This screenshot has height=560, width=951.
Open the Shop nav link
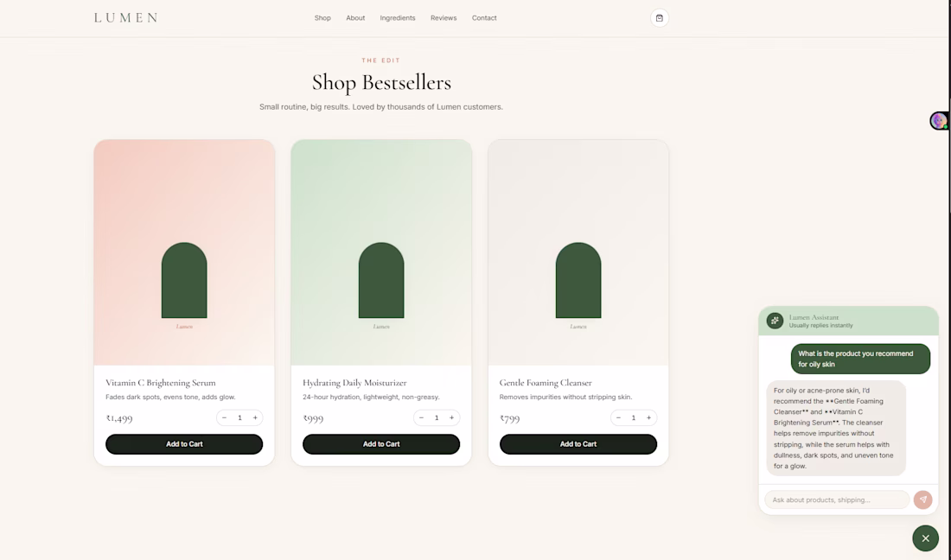(x=322, y=18)
